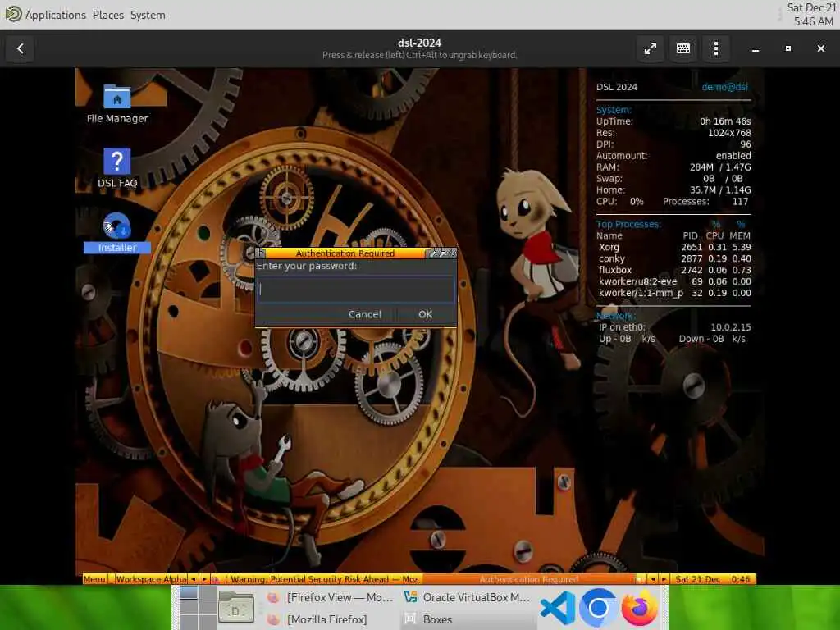Switch to Firefox View taskbar entry
Screen dimensions: 840x630
pyautogui.click(x=331, y=597)
